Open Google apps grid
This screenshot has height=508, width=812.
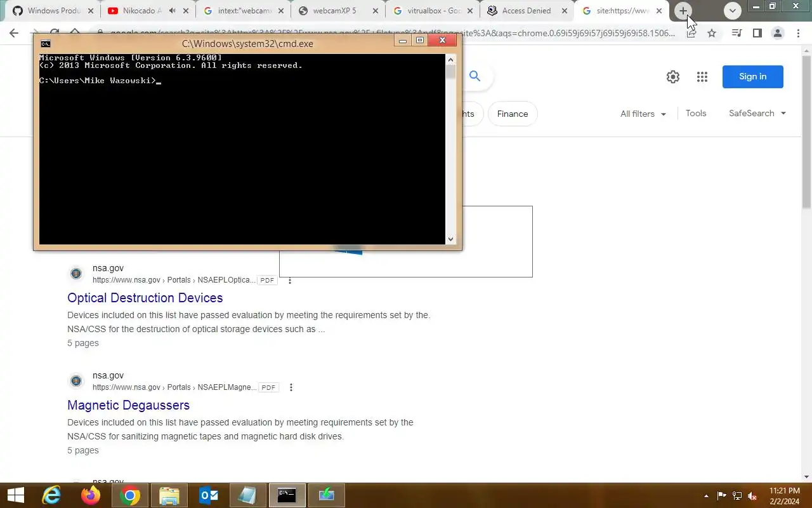tap(702, 77)
